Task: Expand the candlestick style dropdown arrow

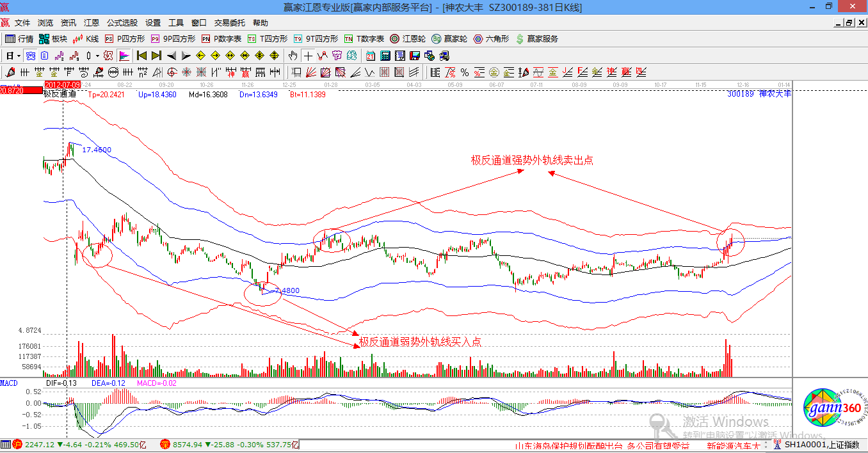Action: coord(97,56)
